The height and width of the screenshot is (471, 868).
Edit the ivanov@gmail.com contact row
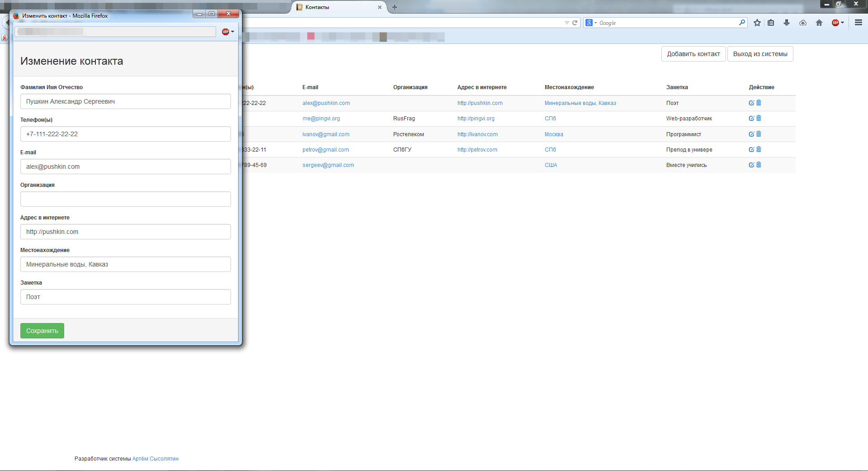(x=751, y=134)
